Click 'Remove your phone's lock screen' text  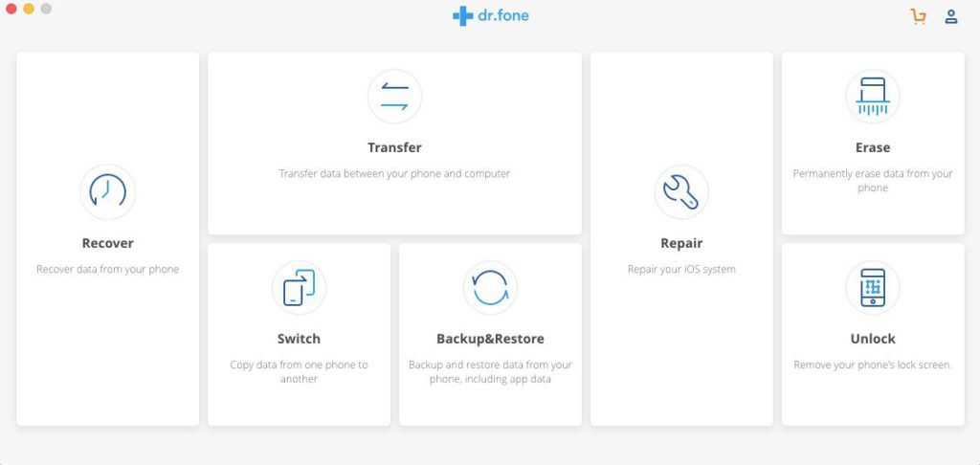(x=873, y=365)
